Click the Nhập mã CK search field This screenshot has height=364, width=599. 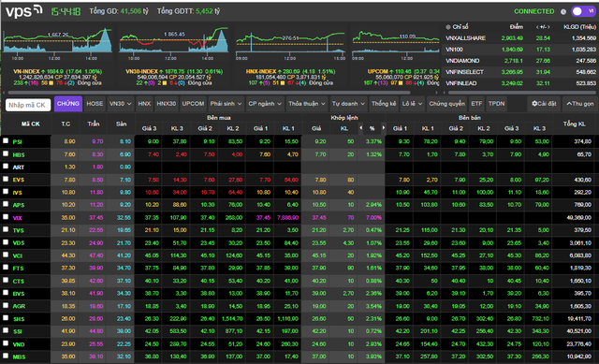pos(28,105)
